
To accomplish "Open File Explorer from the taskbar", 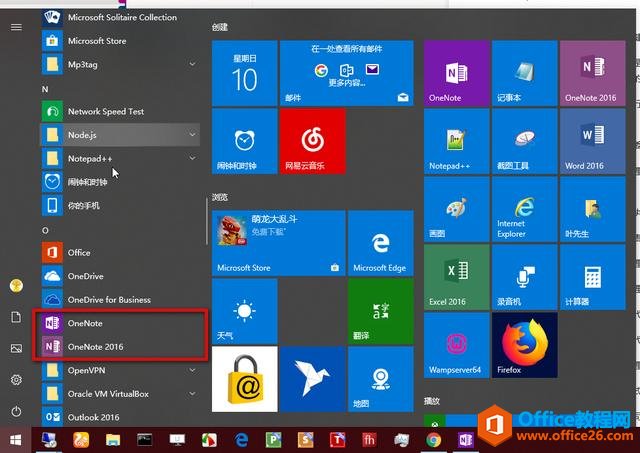I will click(113, 440).
